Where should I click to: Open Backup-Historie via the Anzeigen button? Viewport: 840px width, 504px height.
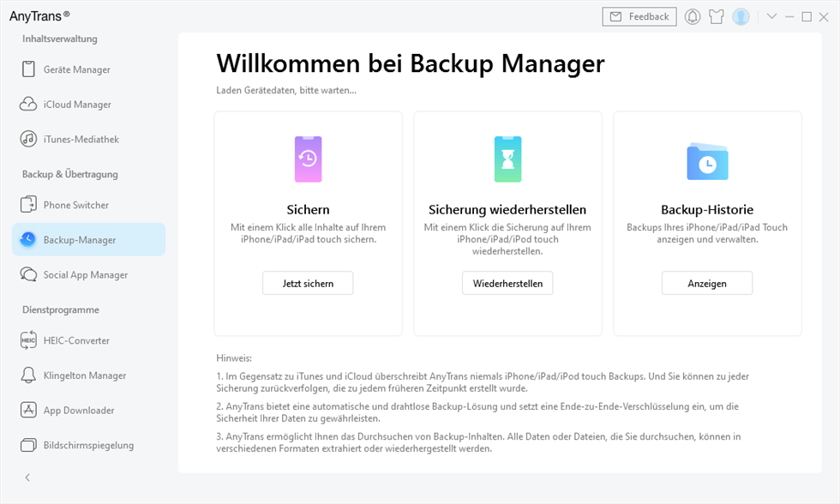point(706,283)
